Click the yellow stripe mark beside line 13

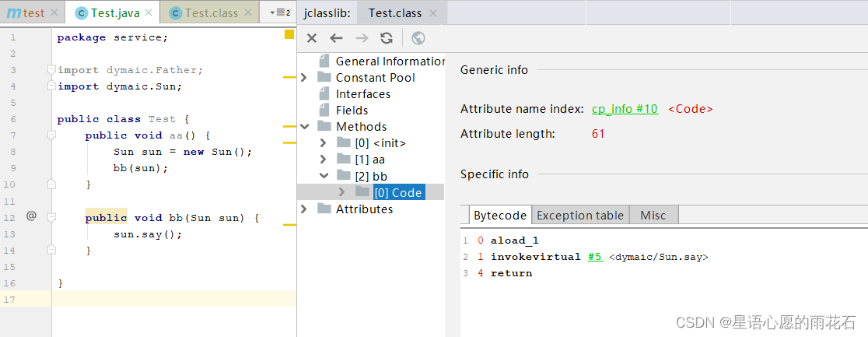pos(289,225)
